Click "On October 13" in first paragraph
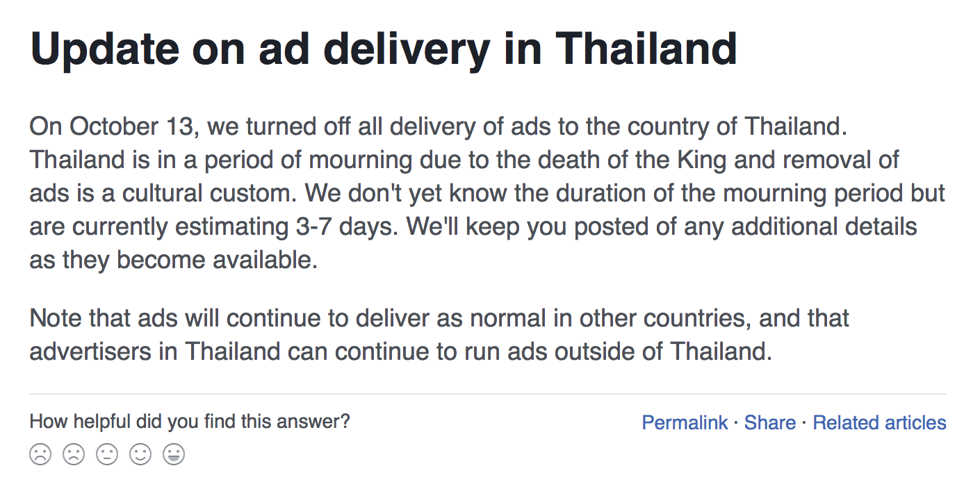 (113, 127)
